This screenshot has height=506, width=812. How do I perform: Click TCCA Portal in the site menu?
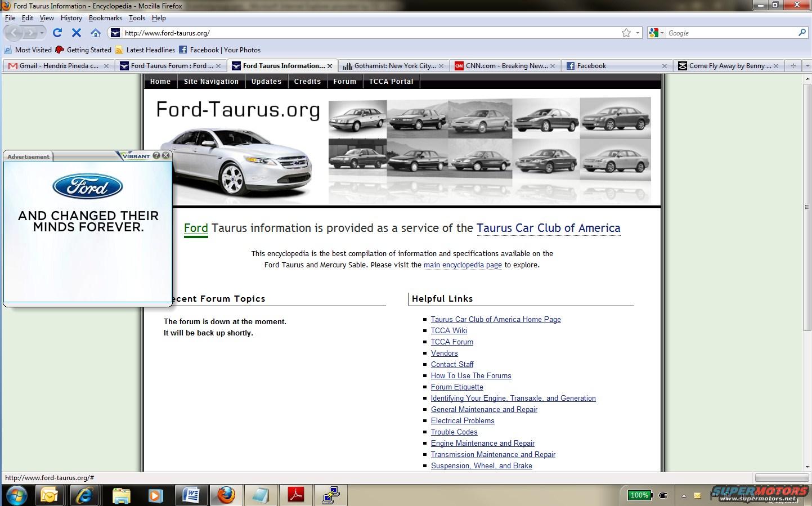click(x=391, y=82)
